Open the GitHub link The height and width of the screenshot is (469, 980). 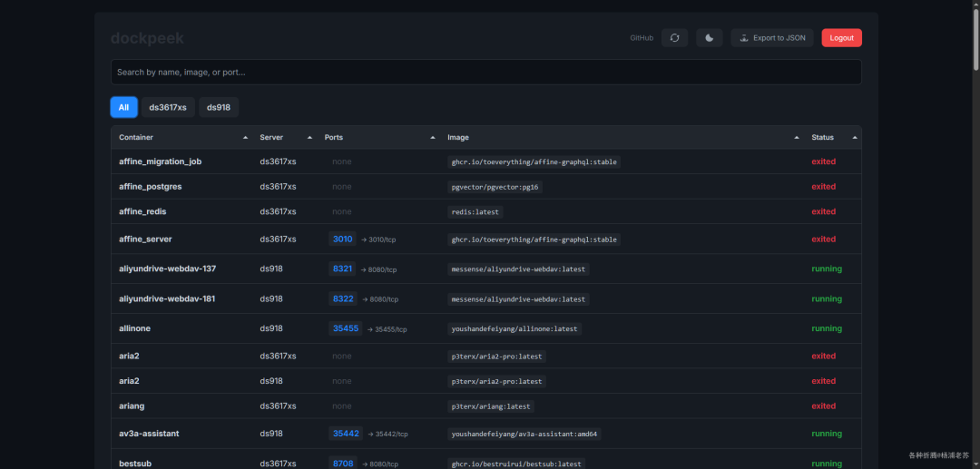coord(642,38)
